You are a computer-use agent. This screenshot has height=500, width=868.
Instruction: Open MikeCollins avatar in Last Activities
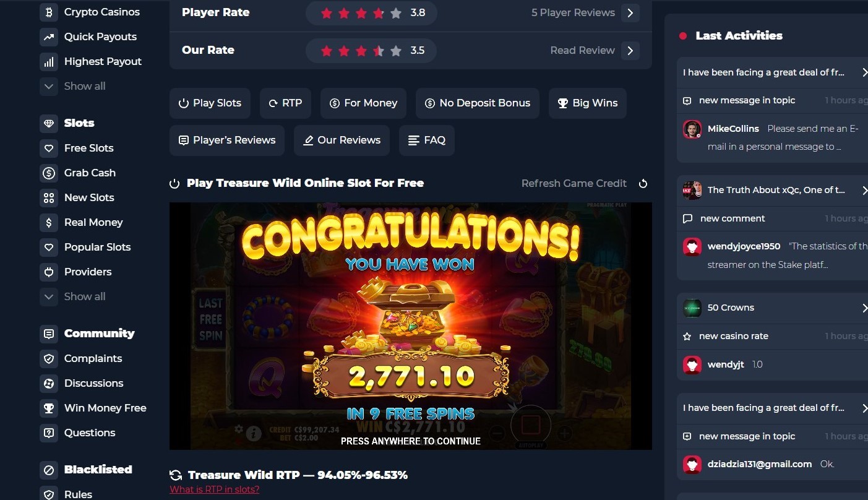point(692,129)
